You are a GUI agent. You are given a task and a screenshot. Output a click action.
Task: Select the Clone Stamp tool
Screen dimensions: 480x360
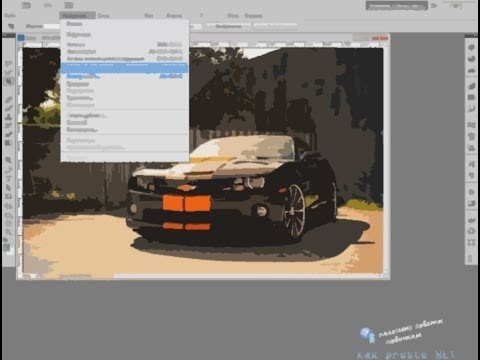(x=9, y=117)
